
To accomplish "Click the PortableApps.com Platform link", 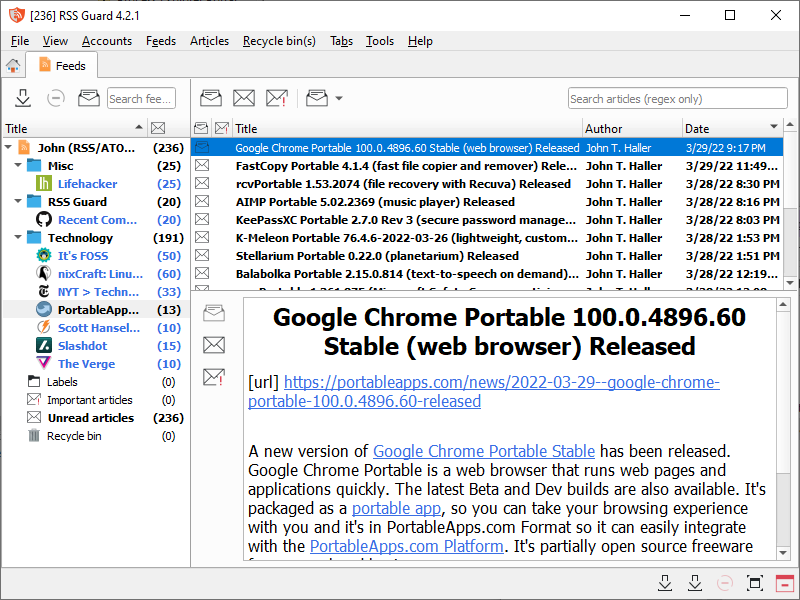I will click(406, 546).
